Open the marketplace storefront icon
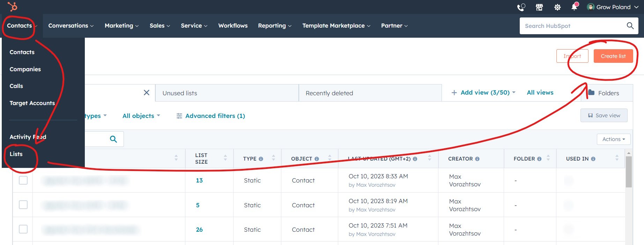The image size is (644, 245). 539,7
